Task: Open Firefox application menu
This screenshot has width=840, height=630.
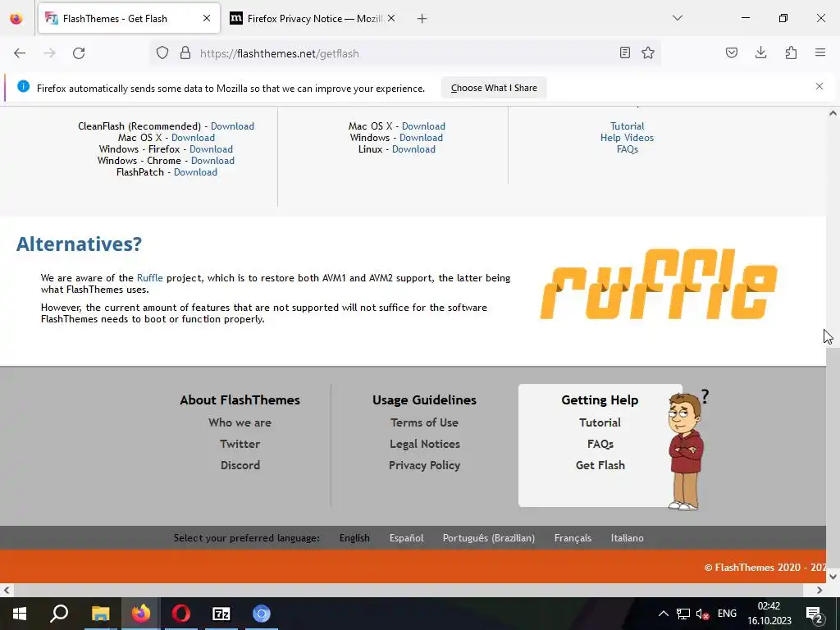Action: point(820,52)
